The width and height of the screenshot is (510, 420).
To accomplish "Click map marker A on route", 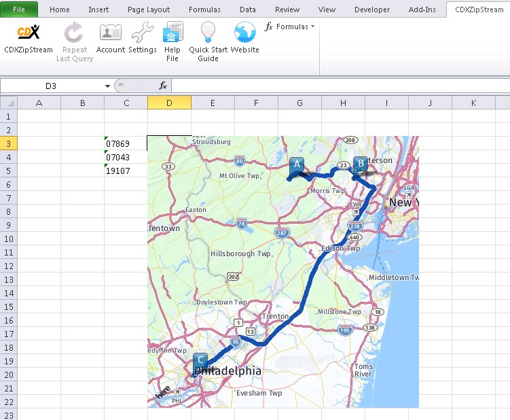I will click(296, 165).
